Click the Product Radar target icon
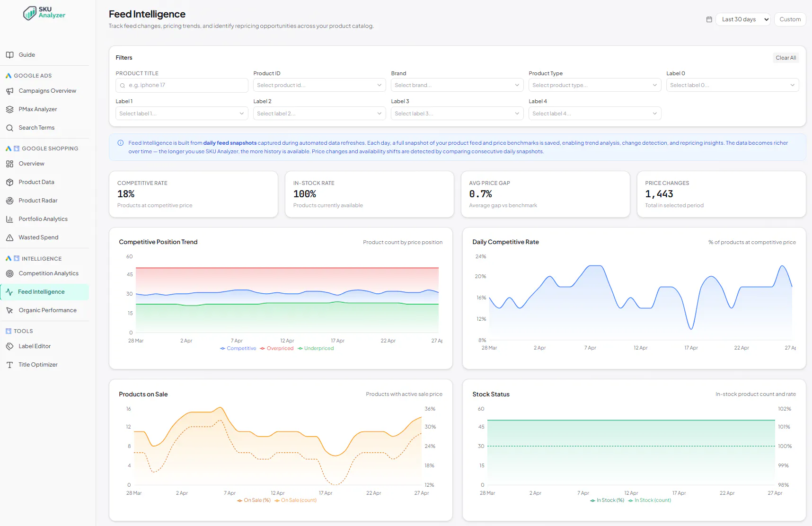 pyautogui.click(x=9, y=201)
